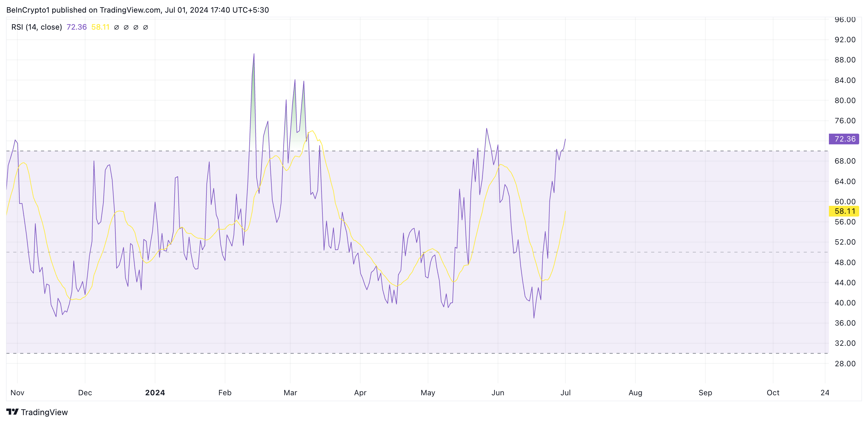868x423 pixels.
Task: Click the yellow 58.11 legend value
Action: (101, 27)
